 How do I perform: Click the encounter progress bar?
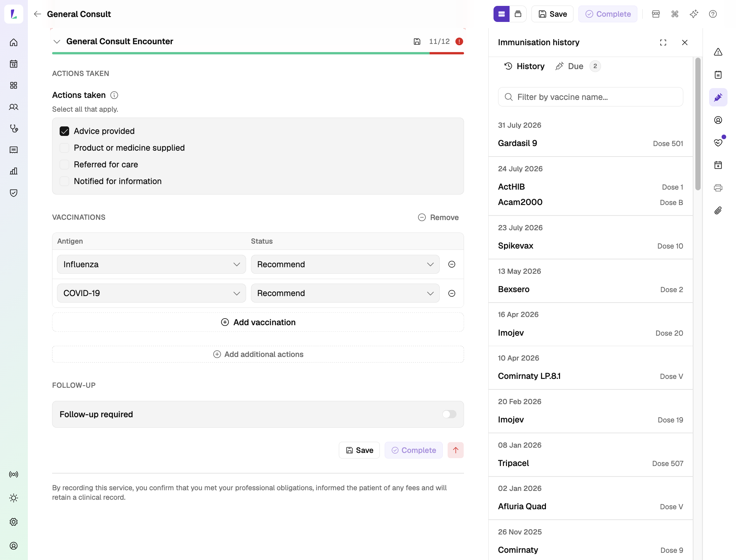(258, 53)
